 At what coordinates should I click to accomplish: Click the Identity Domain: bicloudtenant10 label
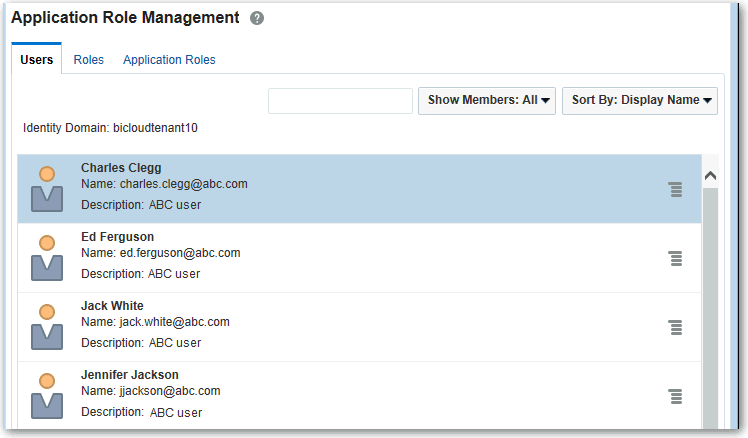click(110, 128)
